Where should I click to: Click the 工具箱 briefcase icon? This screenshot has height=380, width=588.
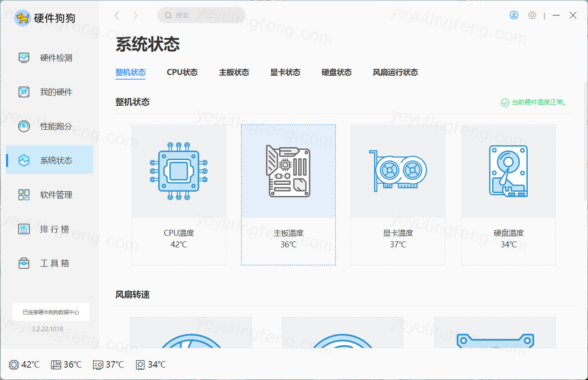[24, 263]
